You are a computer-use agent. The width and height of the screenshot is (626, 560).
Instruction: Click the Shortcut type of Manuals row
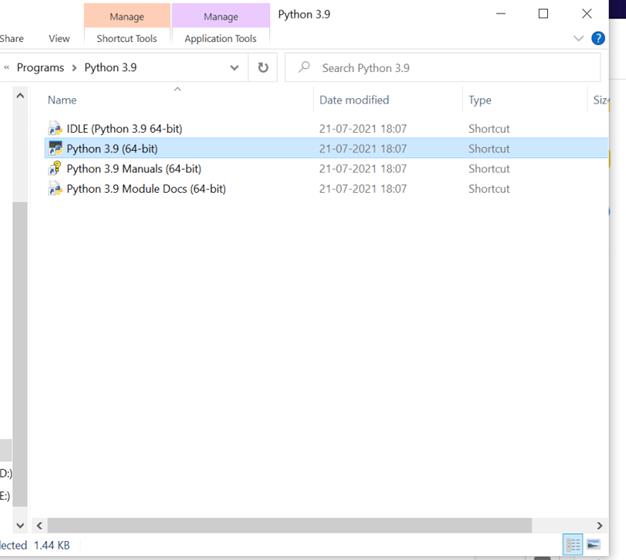tap(489, 169)
